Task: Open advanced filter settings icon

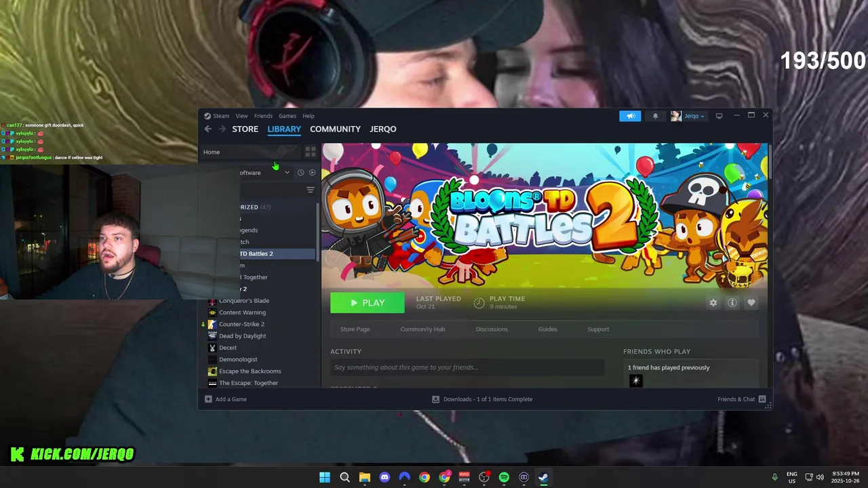Action: pyautogui.click(x=311, y=190)
